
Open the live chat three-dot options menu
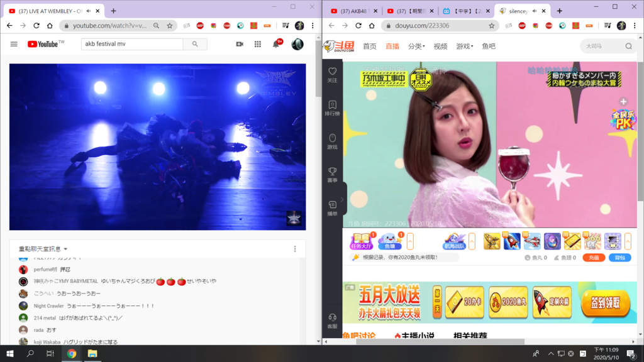tap(295, 249)
